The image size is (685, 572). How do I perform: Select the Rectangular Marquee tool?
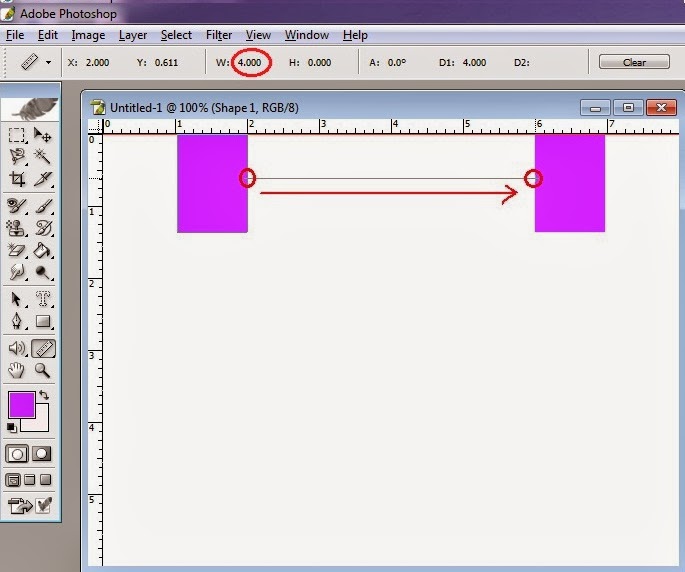tap(17, 135)
